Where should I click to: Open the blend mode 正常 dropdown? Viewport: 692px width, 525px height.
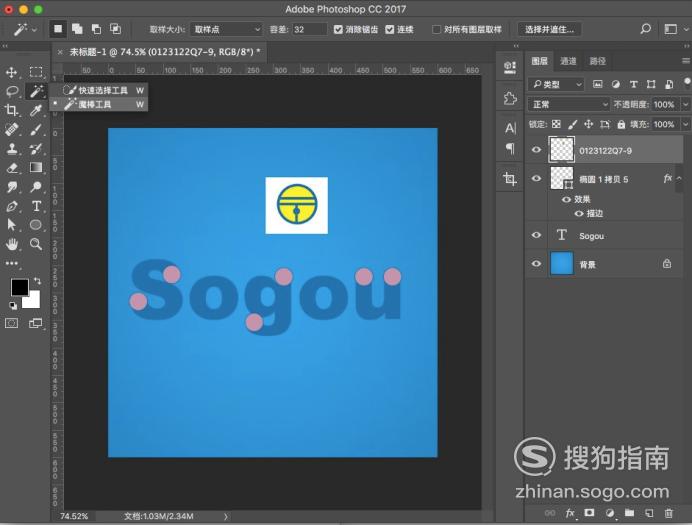(x=569, y=105)
